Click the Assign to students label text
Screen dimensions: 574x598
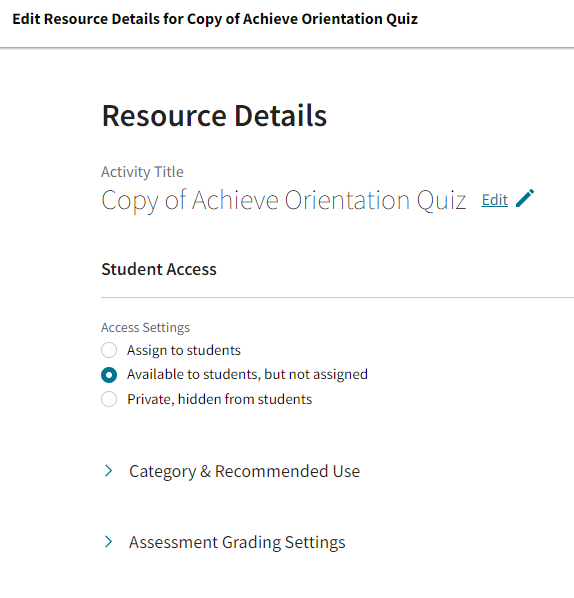184,350
